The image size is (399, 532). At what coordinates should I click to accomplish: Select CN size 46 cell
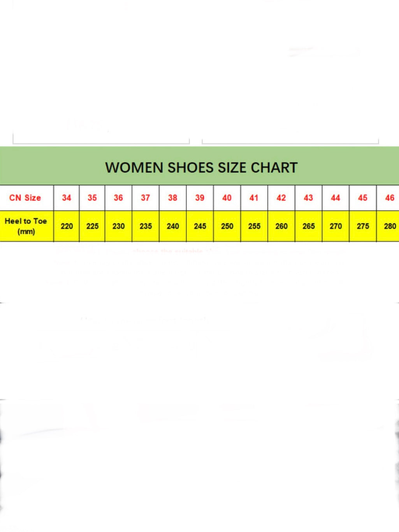point(388,198)
